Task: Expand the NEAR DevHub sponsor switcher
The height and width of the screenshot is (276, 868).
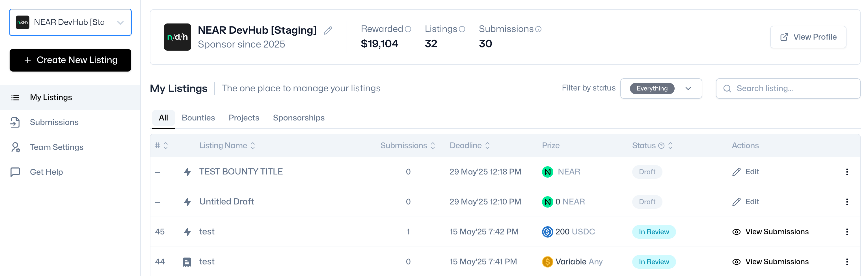Action: [x=70, y=22]
